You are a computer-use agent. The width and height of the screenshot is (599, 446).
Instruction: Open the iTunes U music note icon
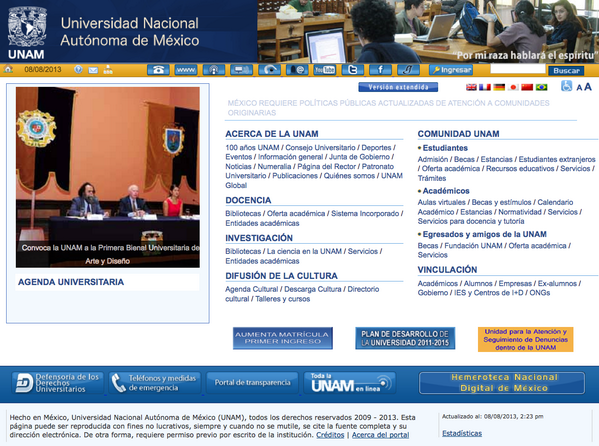coord(408,70)
